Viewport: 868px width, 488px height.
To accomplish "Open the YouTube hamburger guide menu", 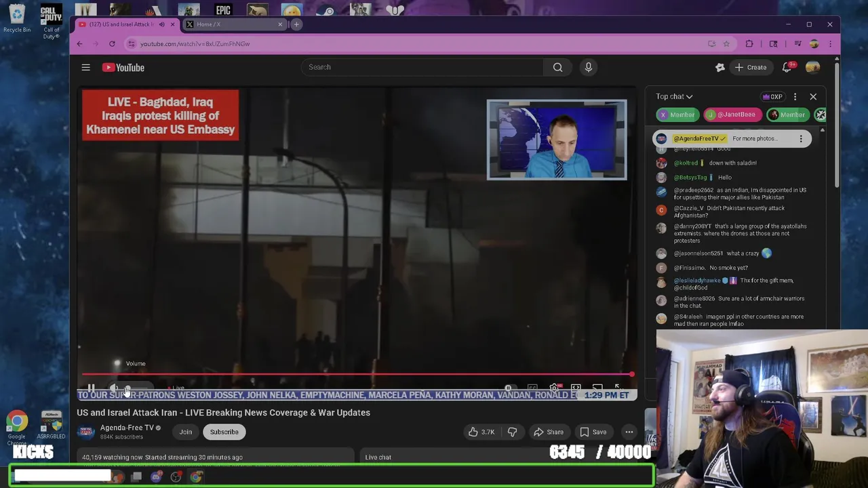I will 85,67.
